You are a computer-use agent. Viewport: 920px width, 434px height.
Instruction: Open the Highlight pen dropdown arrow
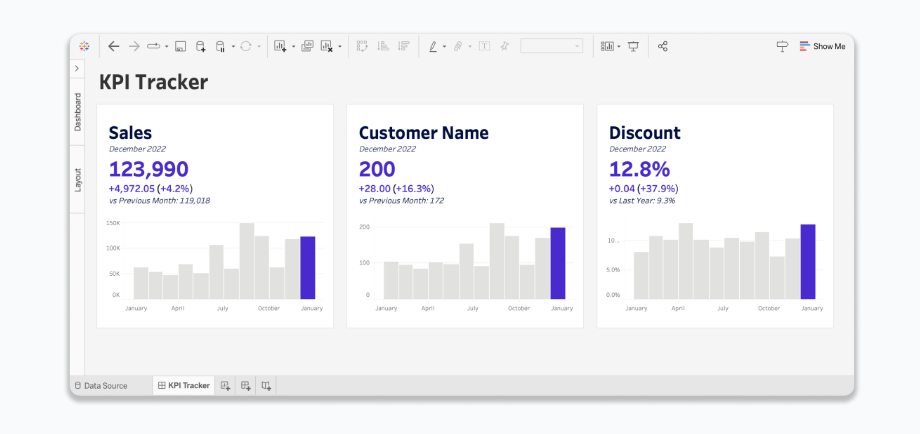click(x=444, y=47)
